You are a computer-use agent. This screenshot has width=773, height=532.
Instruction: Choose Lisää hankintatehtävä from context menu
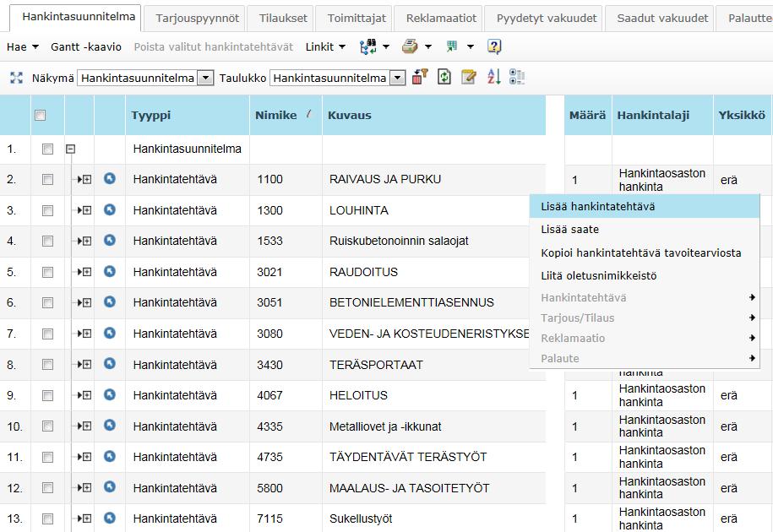645,206
